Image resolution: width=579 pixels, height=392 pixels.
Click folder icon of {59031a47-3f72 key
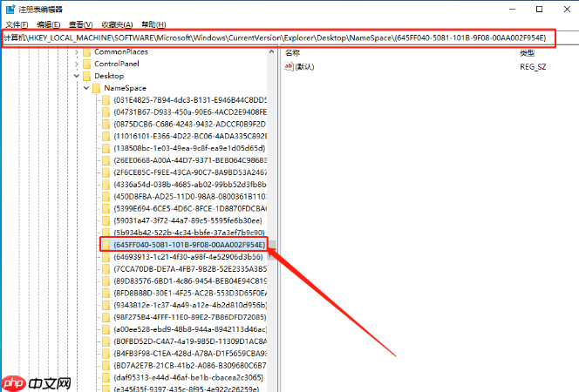pos(106,220)
